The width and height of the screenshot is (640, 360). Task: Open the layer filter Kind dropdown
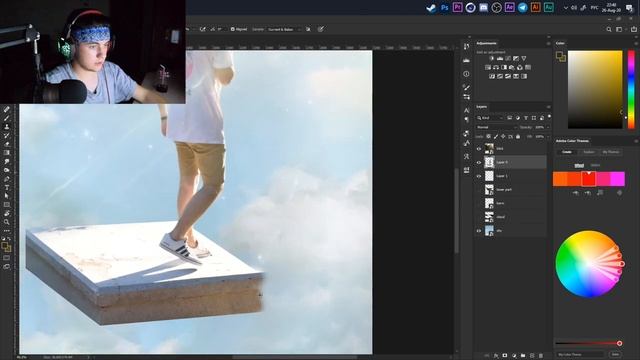coord(490,118)
